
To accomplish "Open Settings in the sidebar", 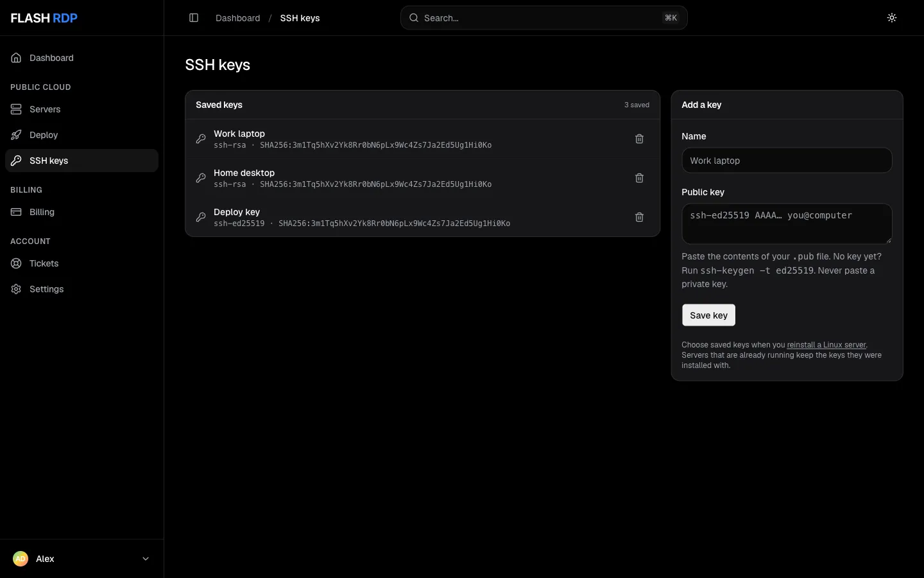I will click(x=81, y=289).
